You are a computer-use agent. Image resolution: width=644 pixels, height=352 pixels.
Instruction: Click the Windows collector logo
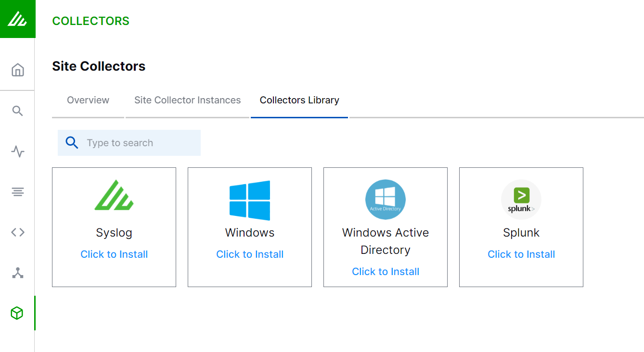pos(250,200)
